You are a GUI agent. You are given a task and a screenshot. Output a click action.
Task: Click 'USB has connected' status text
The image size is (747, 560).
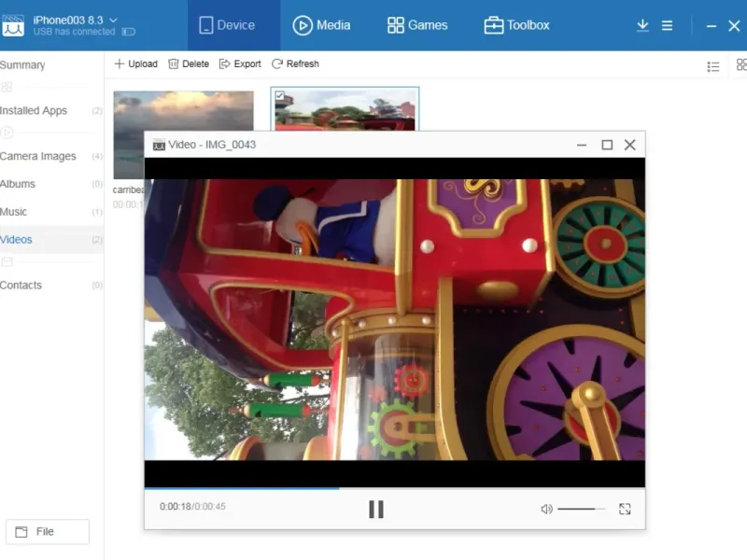[74, 32]
